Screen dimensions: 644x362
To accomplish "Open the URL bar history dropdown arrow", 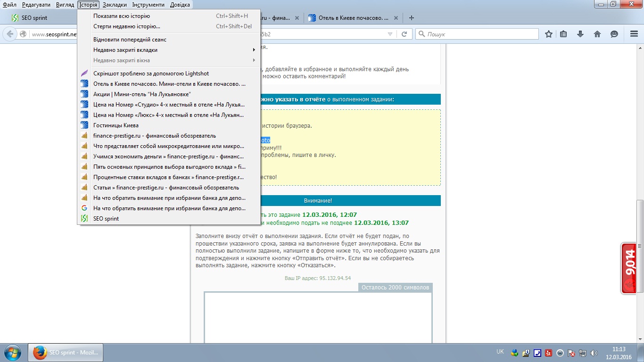I will click(390, 34).
